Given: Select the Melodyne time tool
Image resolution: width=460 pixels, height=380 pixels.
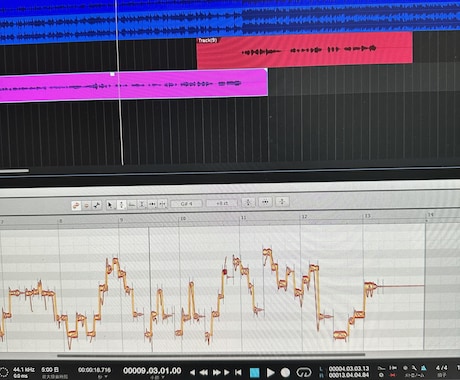Looking at the screenshot, I should [152, 204].
